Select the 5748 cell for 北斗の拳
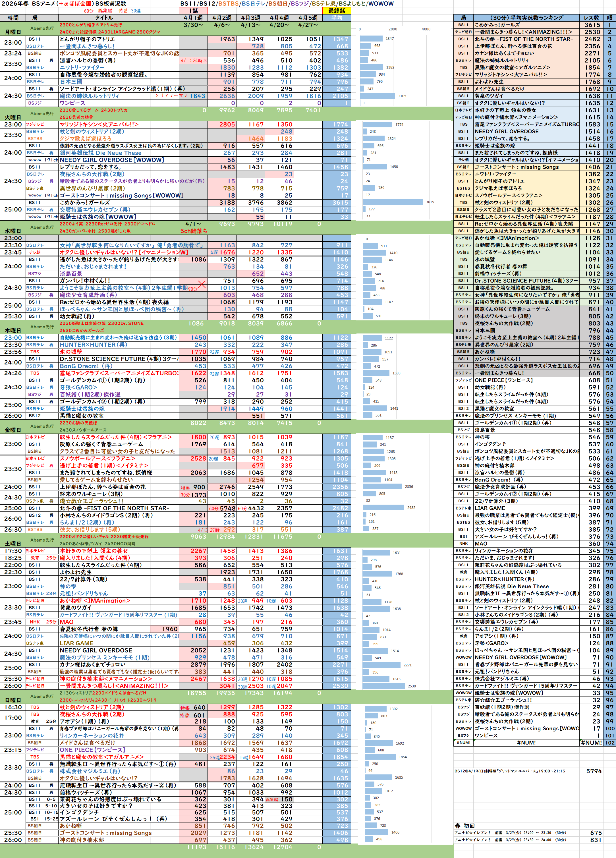 227,508
